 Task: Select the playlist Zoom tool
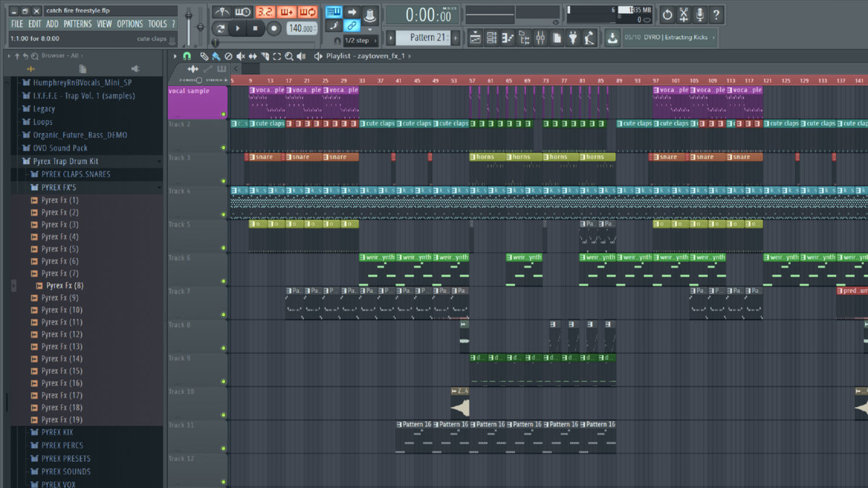289,56
